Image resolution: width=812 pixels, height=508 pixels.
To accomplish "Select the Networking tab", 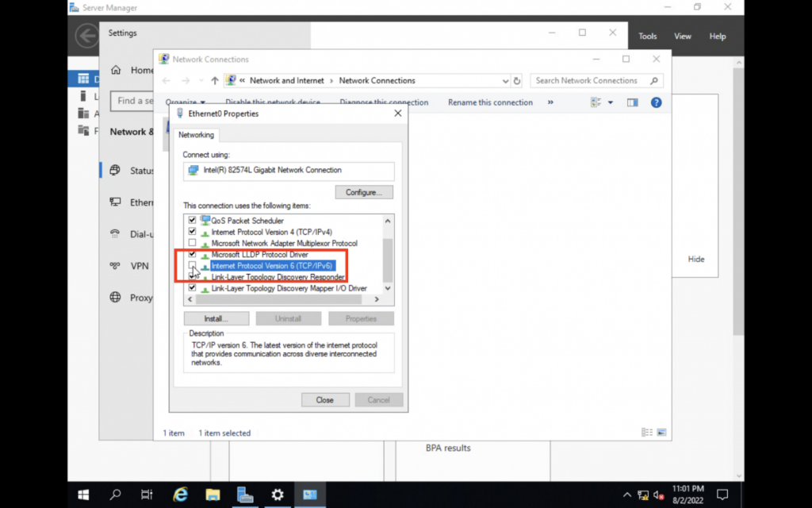I will tap(196, 135).
